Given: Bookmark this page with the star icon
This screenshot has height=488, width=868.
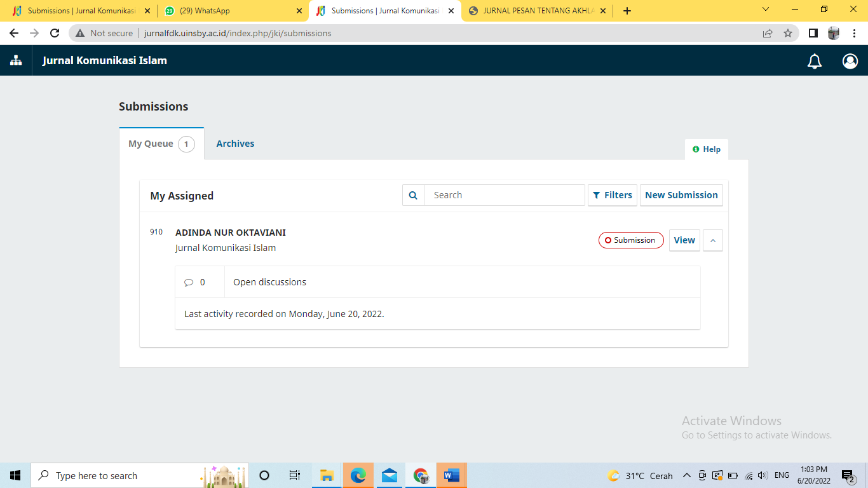Looking at the screenshot, I should (788, 33).
